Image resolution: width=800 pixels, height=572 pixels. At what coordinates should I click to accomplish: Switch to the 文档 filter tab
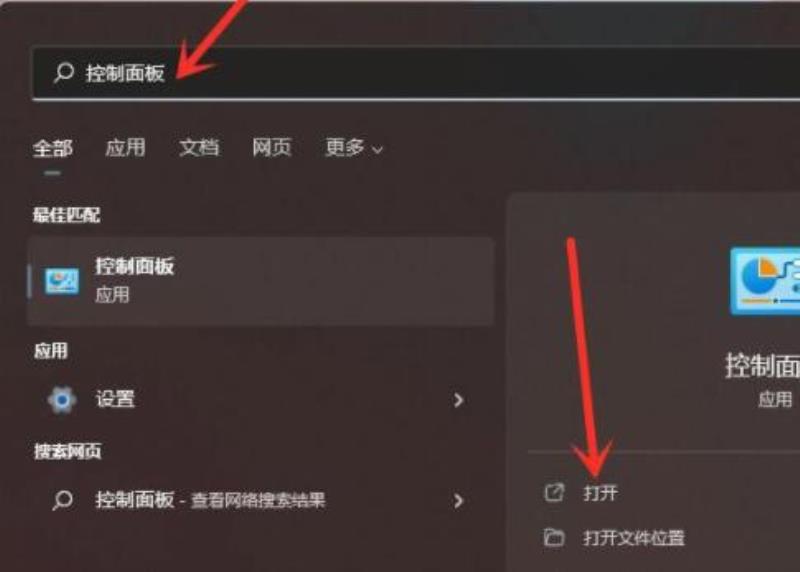click(199, 148)
